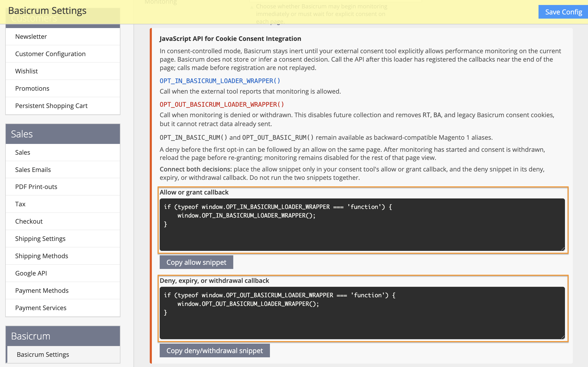Screen dimensions: 588x367
Task: Open Sales Emails settings
Action: click(63, 170)
